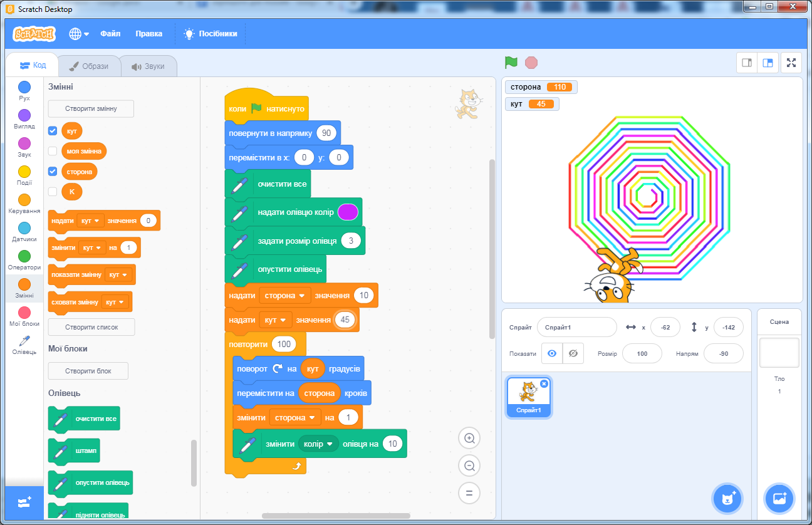
Task: Open the Scratch logo in menu bar
Action: 34,34
